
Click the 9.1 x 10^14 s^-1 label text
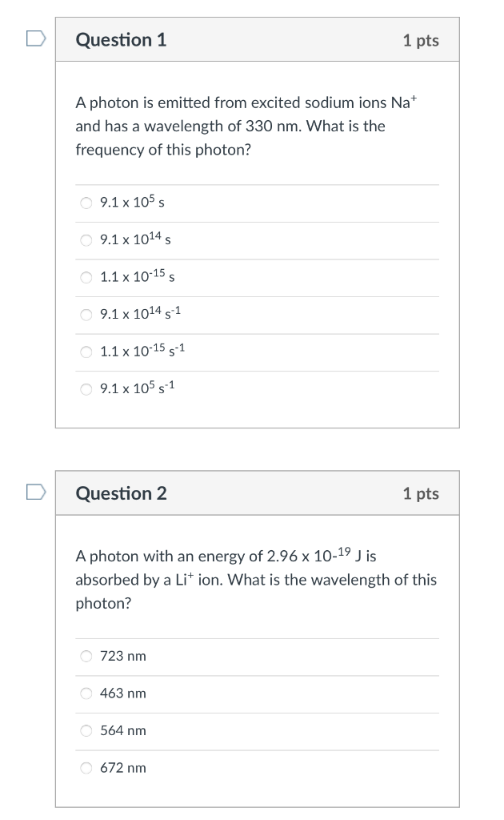(141, 313)
